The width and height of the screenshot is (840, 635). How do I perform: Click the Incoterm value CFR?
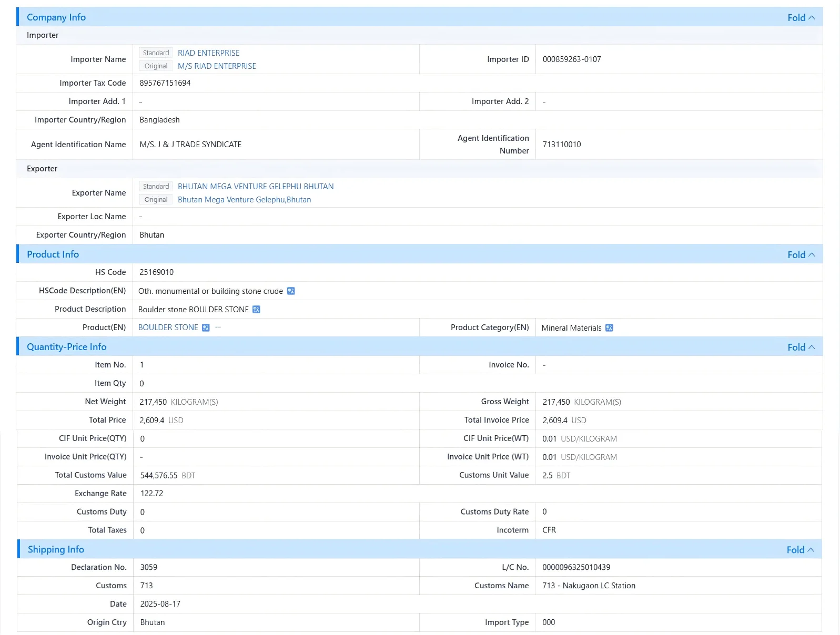coord(549,530)
